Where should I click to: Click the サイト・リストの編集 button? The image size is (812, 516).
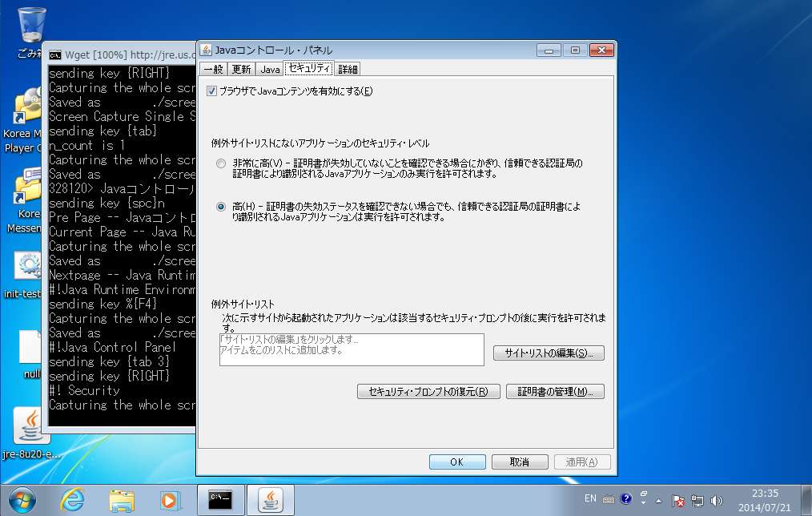click(549, 353)
